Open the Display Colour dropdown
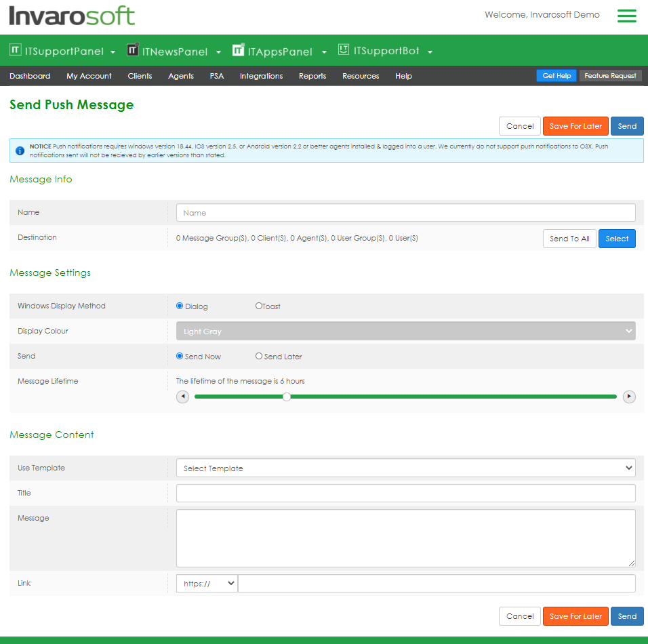This screenshot has height=644, width=648. (x=405, y=331)
